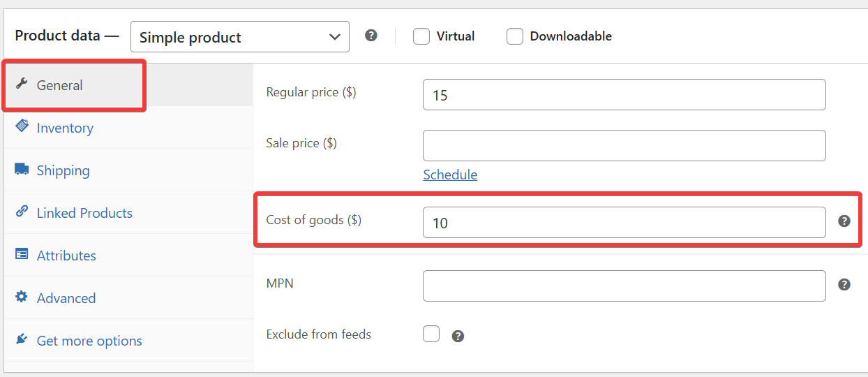Click the Inventory tag icon
Viewport: 868px width, 377px height.
point(22,126)
